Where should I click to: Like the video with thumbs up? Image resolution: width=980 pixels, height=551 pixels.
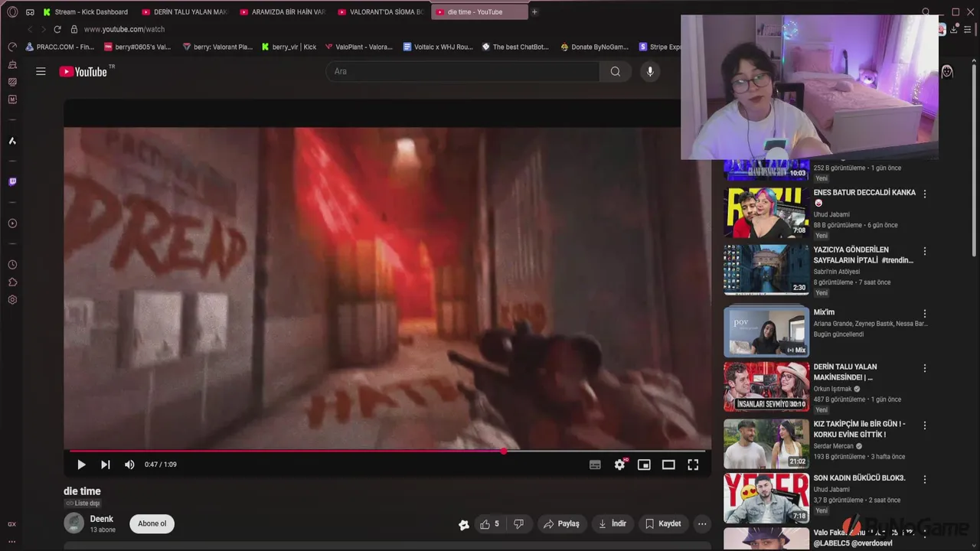click(x=489, y=524)
